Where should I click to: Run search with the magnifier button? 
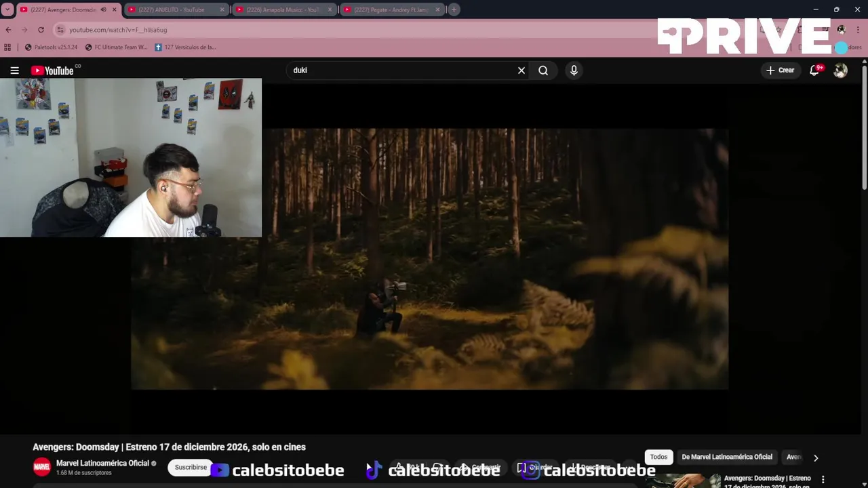[x=543, y=70]
